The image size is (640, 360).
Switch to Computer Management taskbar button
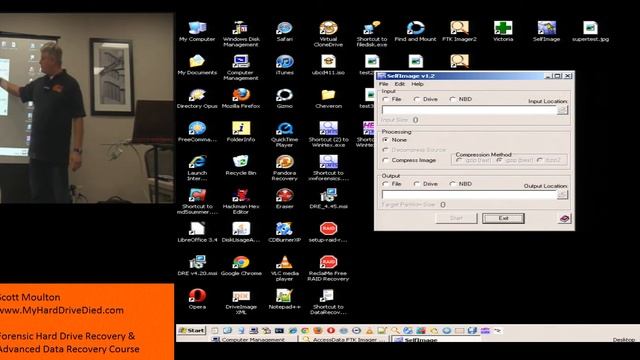coord(252,339)
